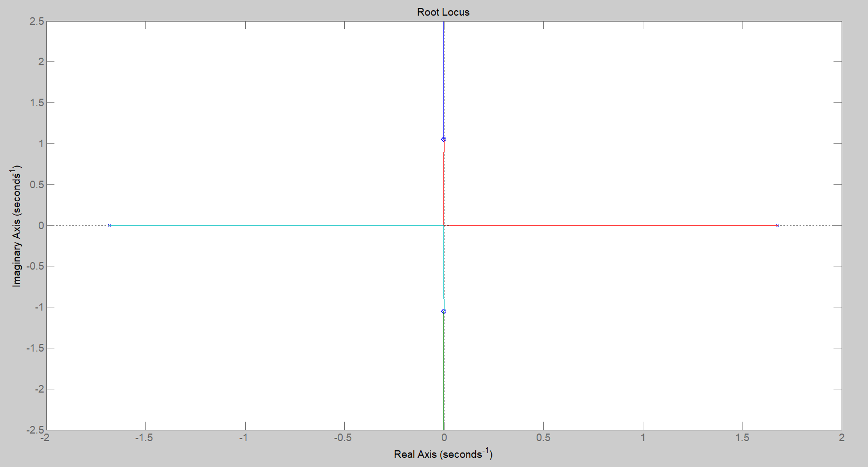Select the lower zero marker near imaginary -1
Screen dimensions: 868x467
point(443,311)
